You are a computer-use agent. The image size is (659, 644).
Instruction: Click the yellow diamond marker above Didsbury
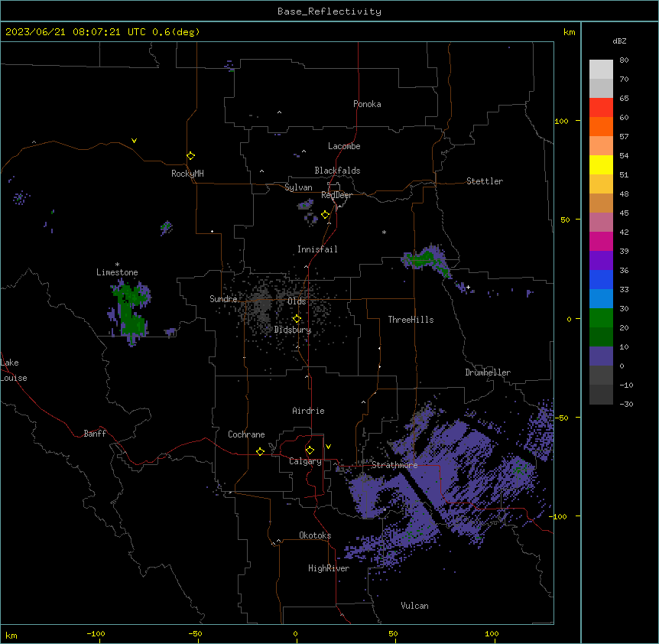click(x=297, y=319)
